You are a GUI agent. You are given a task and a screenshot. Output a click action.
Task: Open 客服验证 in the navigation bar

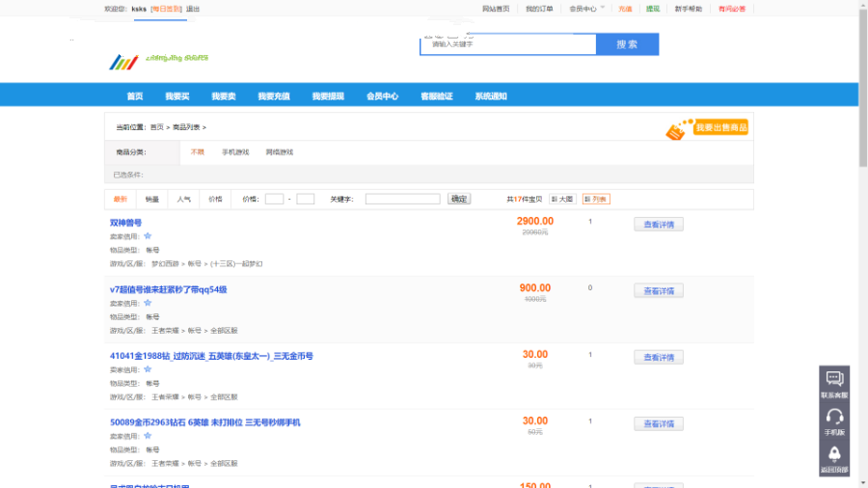pos(436,96)
